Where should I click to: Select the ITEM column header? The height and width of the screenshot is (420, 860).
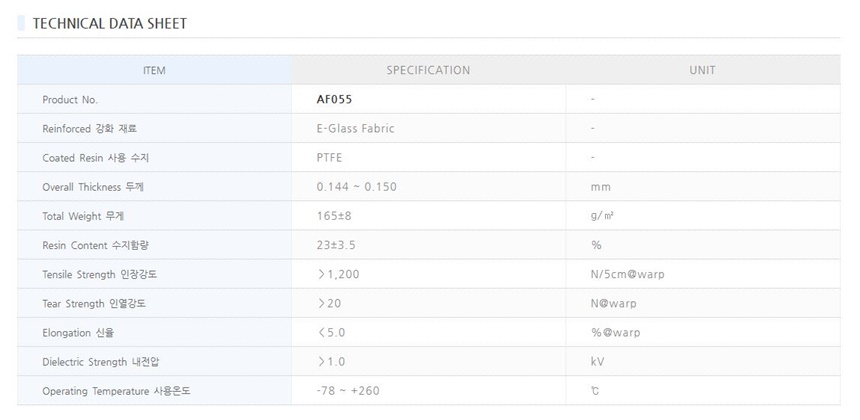[x=154, y=70]
